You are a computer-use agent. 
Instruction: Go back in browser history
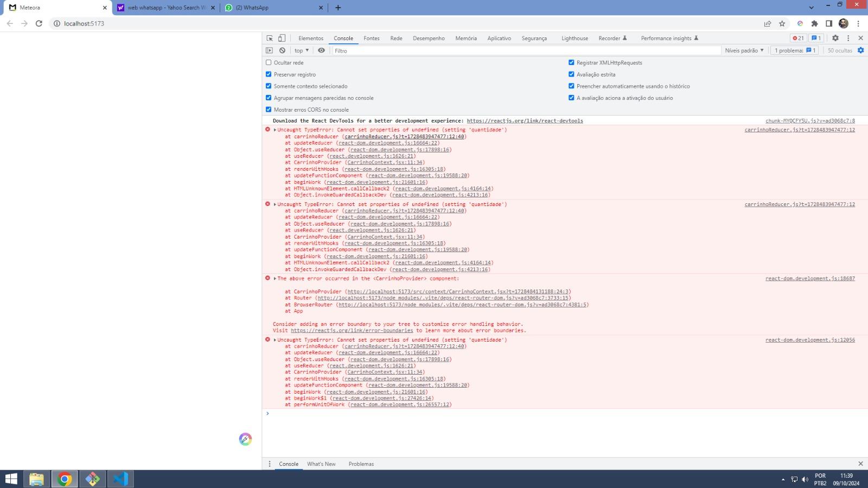coord(10,23)
